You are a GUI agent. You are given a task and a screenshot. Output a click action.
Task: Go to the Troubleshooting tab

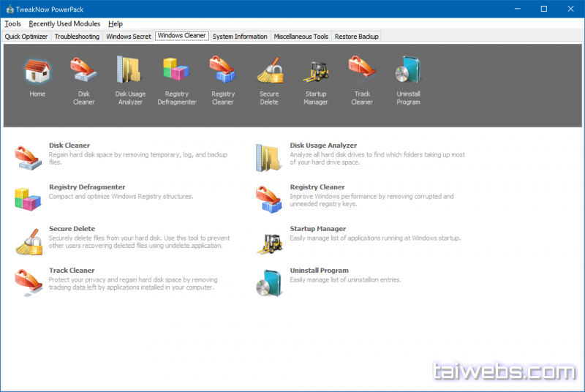tap(77, 37)
